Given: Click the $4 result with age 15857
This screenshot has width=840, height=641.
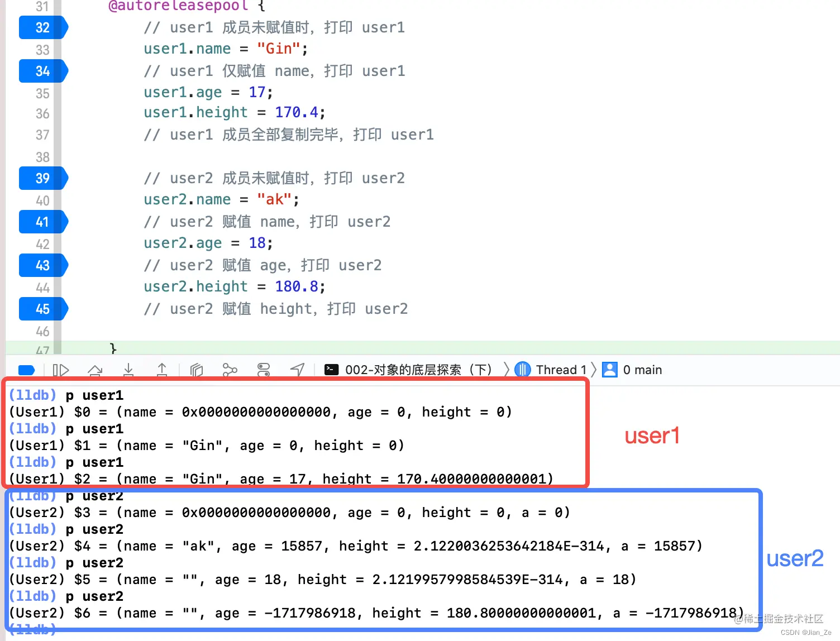Looking at the screenshot, I should [x=356, y=546].
